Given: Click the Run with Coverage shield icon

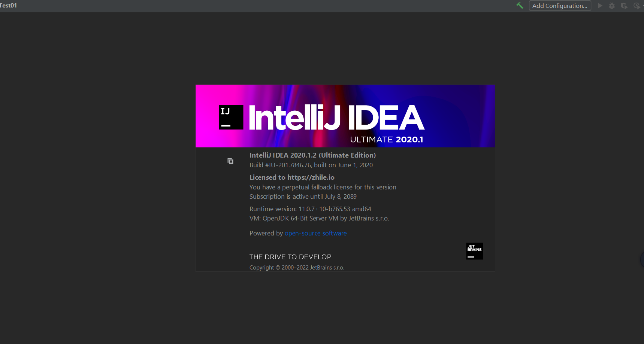Looking at the screenshot, I should (624, 6).
